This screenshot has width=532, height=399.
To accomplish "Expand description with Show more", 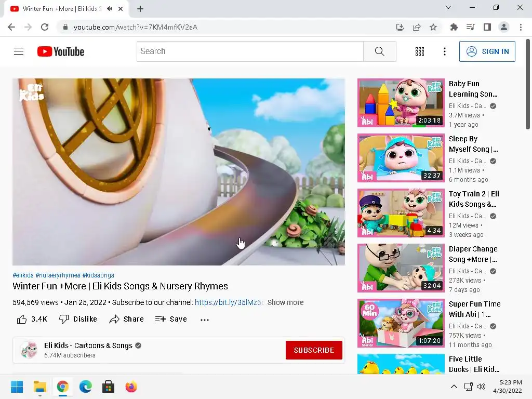I will coord(285,302).
